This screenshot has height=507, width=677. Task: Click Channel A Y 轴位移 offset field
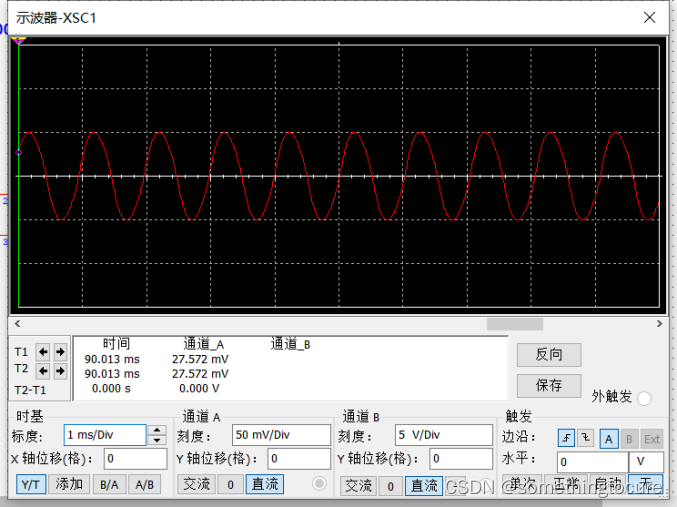(x=299, y=459)
